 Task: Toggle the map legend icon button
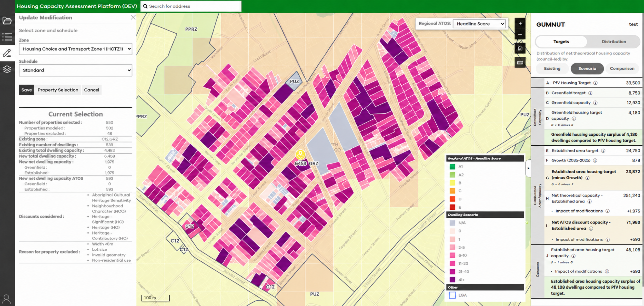520,62
